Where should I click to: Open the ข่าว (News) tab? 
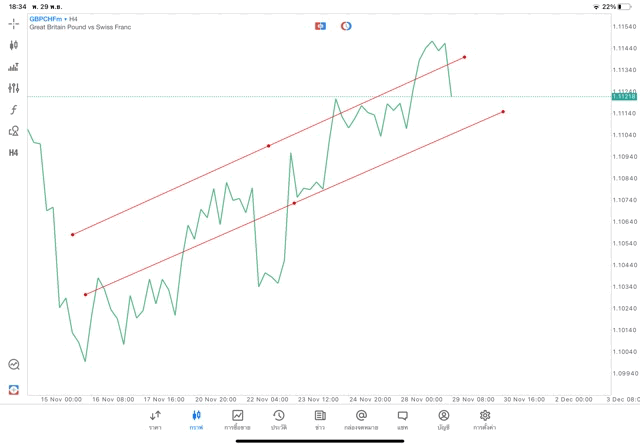320,419
